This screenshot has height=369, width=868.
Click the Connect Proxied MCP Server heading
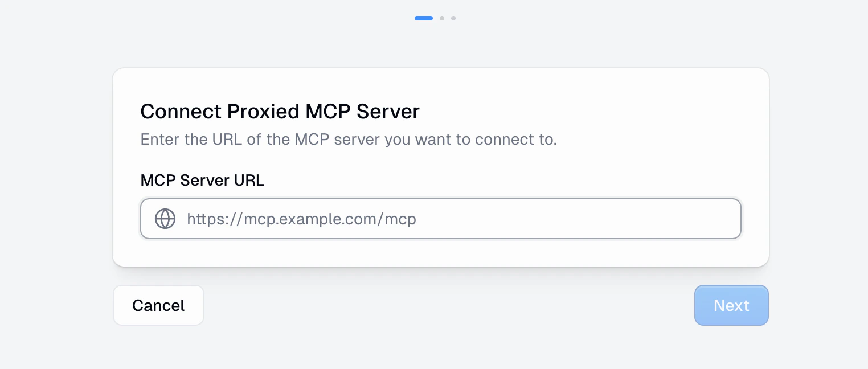(280, 112)
